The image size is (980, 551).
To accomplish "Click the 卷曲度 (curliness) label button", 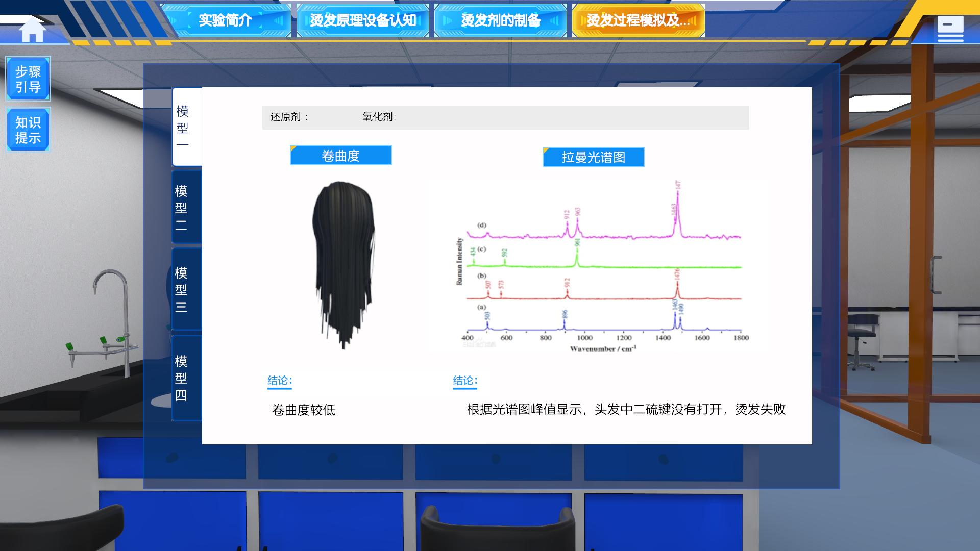I will 341,156.
